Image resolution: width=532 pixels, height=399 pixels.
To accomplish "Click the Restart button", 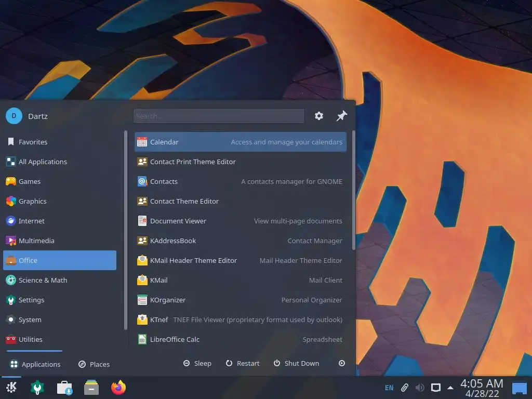I will tap(243, 363).
